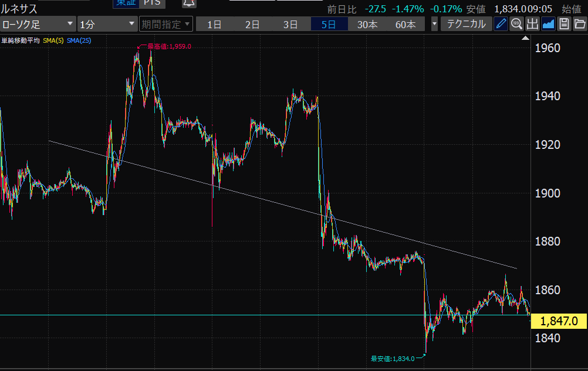
Task: Click the yellow 1,847.0 current price tag
Action: (x=559, y=321)
